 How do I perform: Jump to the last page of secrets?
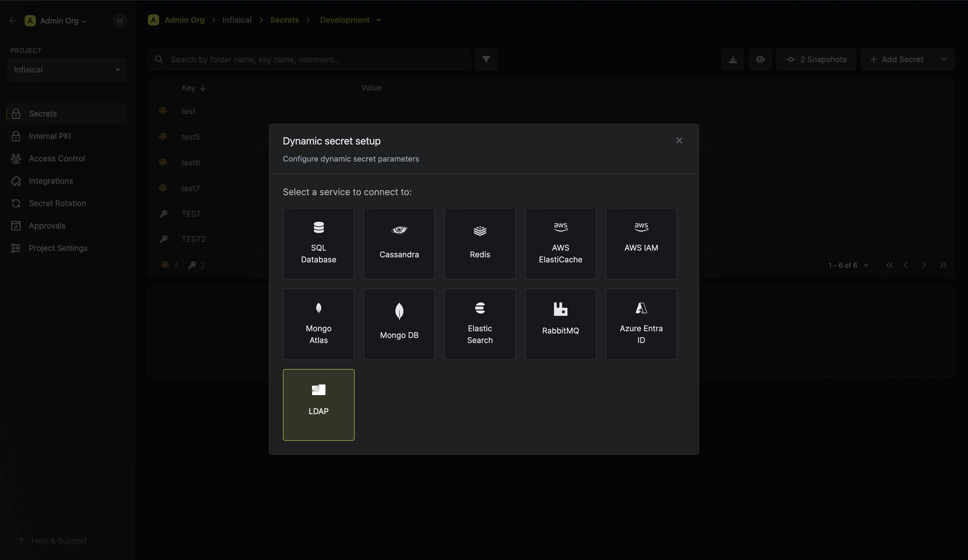tap(943, 265)
